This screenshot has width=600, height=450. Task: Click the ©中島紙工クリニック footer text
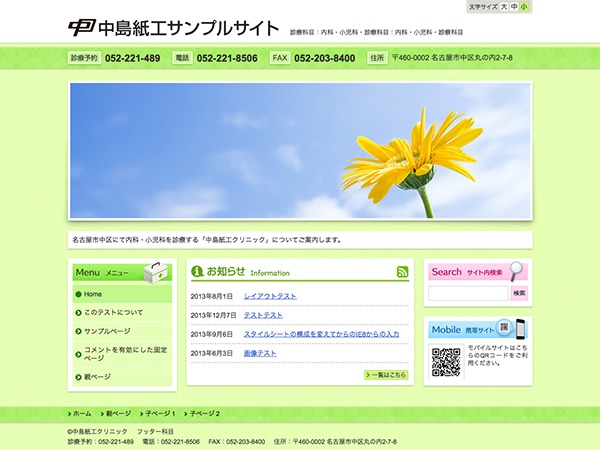tap(98, 432)
